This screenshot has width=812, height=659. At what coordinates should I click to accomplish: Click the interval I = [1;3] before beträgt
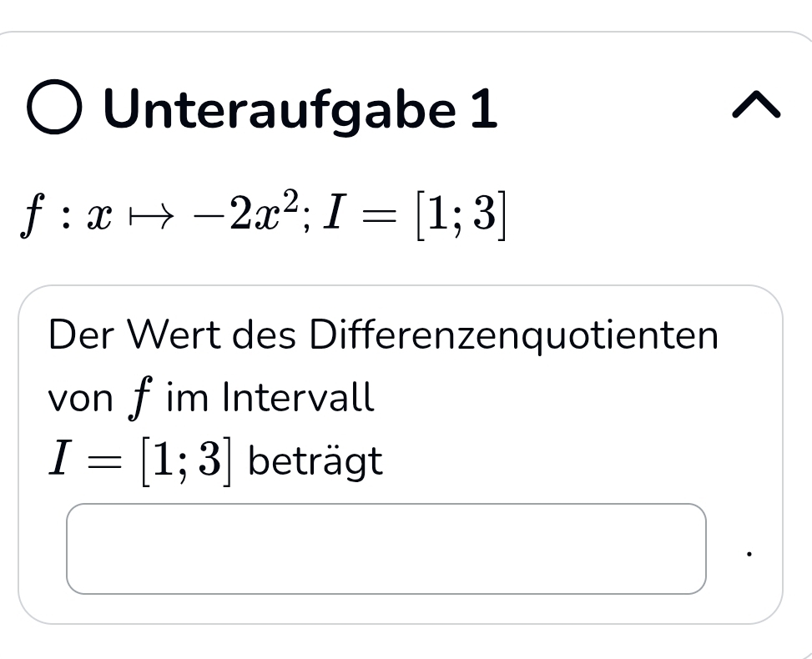click(139, 460)
